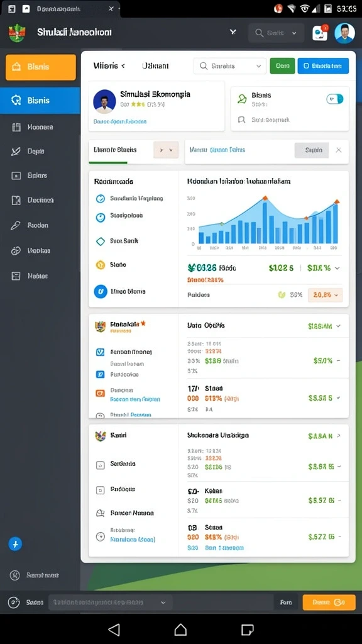
Task: Open the dropdown arrow in the header search box
Action: coord(294,33)
